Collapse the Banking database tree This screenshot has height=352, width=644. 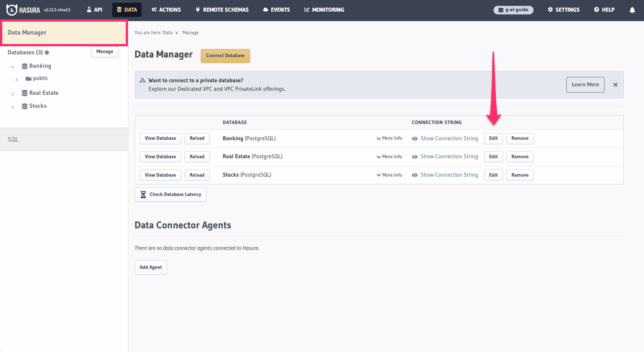click(13, 67)
